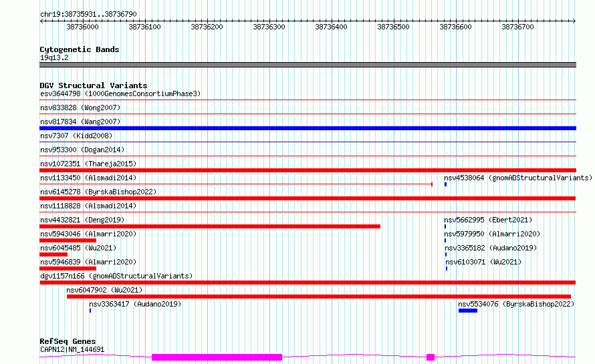Select nsv6047902 (Wu2021) variant label
The image size is (595, 364).
coord(104,290)
